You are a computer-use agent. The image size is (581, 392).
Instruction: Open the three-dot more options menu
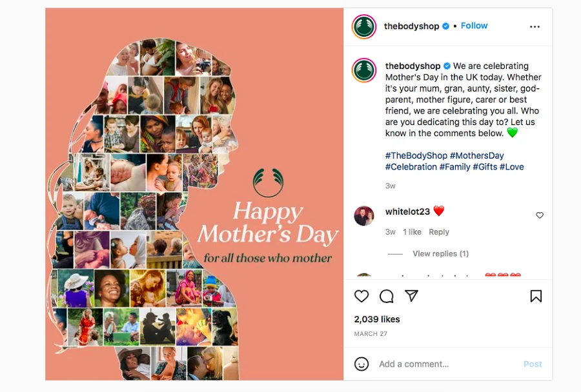(x=535, y=26)
